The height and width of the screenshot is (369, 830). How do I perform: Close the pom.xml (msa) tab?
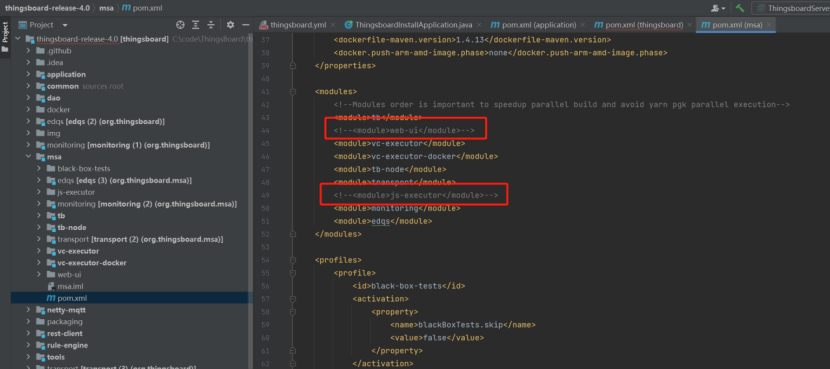[769, 25]
